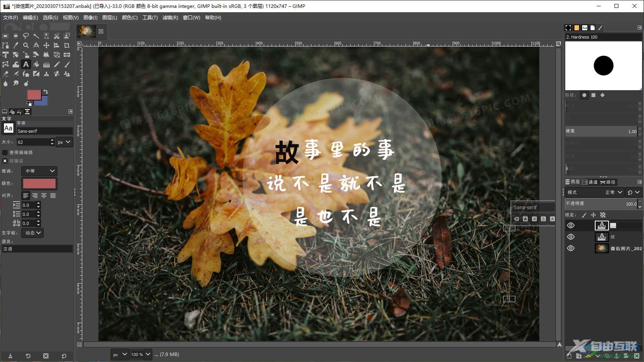Image resolution: width=644 pixels, height=362 pixels.
Task: Set brush shape to diamond
Action: tap(602, 95)
